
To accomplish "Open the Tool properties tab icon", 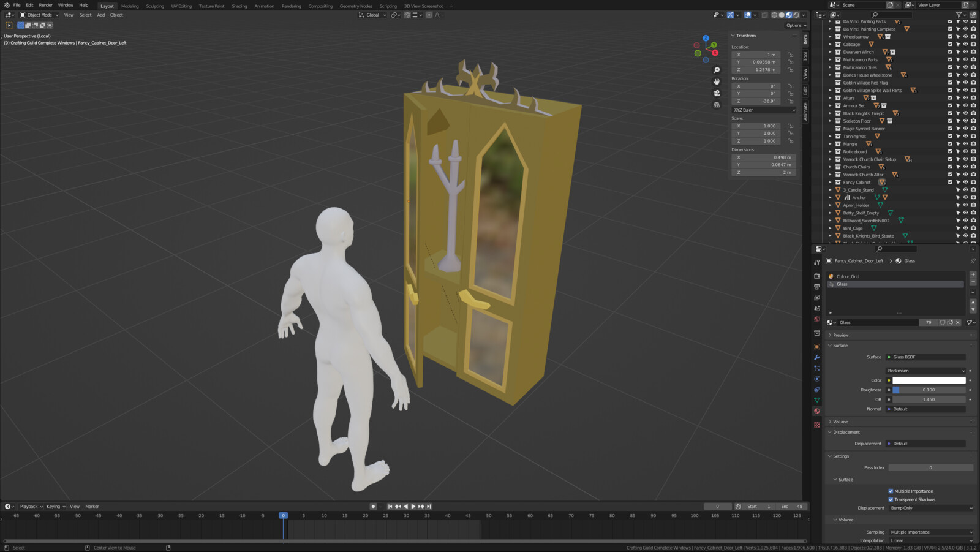I will [816, 262].
